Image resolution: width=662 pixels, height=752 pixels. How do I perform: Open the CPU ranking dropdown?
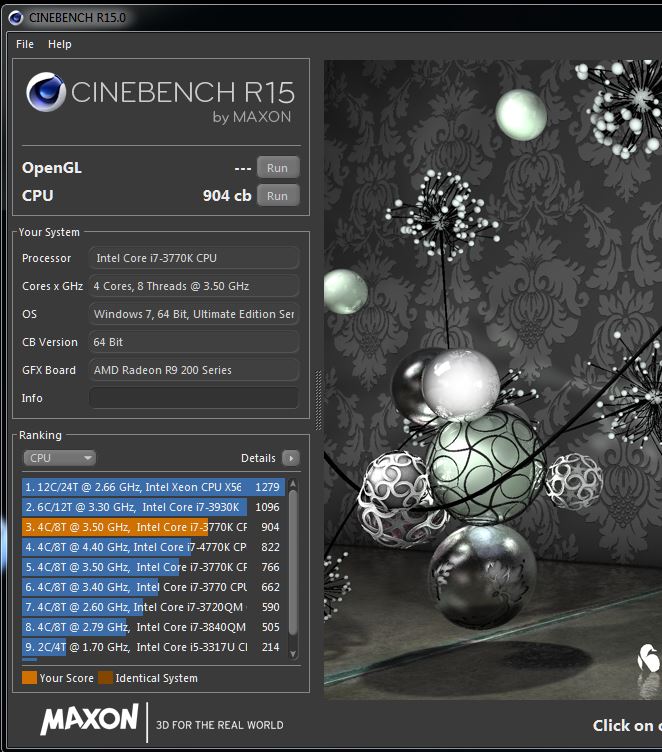click(59, 458)
